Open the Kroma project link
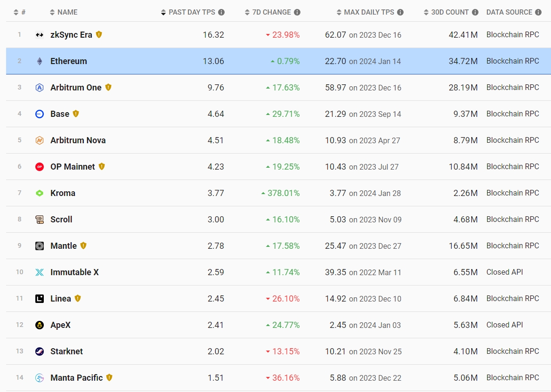This screenshot has width=551, height=392. [63, 193]
